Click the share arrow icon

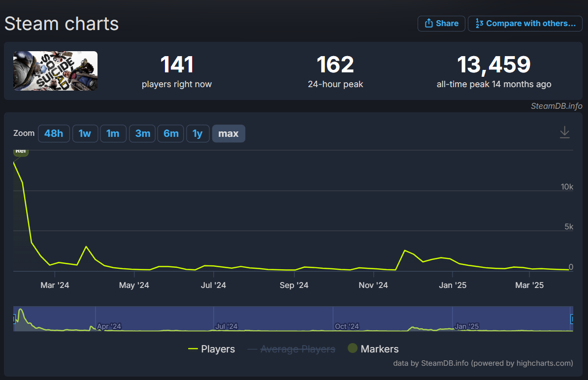428,23
